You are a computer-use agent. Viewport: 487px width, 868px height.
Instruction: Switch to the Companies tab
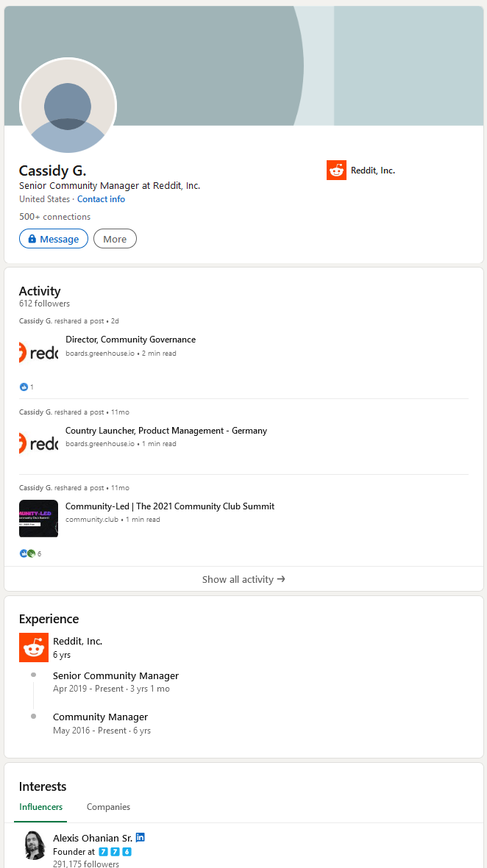[109, 806]
